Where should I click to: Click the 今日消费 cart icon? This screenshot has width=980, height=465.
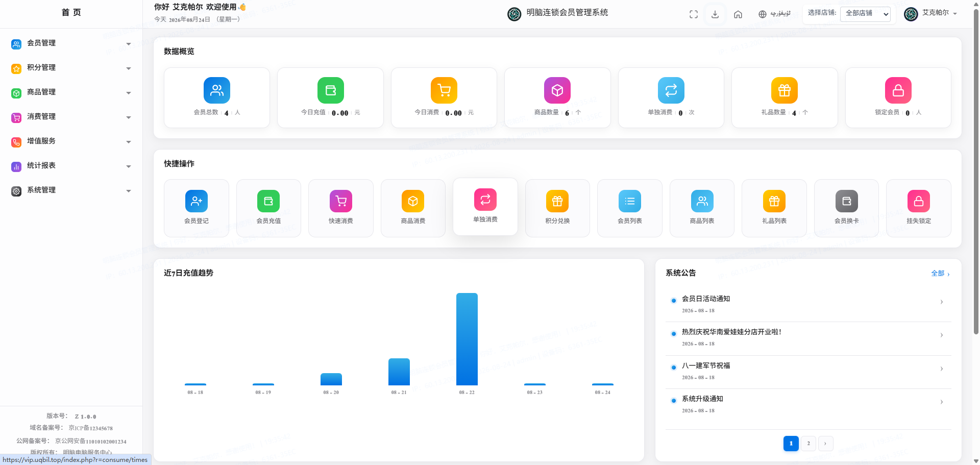pos(444,90)
